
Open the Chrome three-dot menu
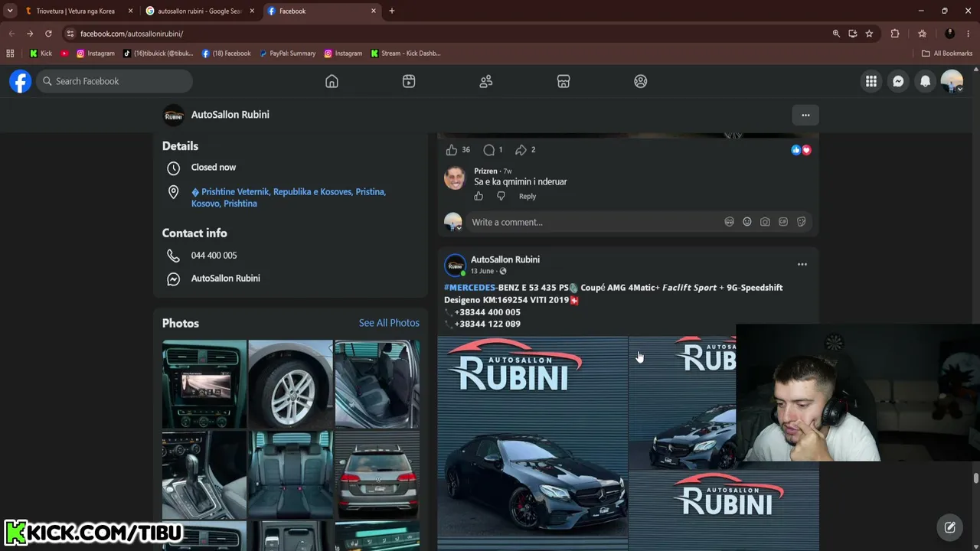pyautogui.click(x=969, y=34)
